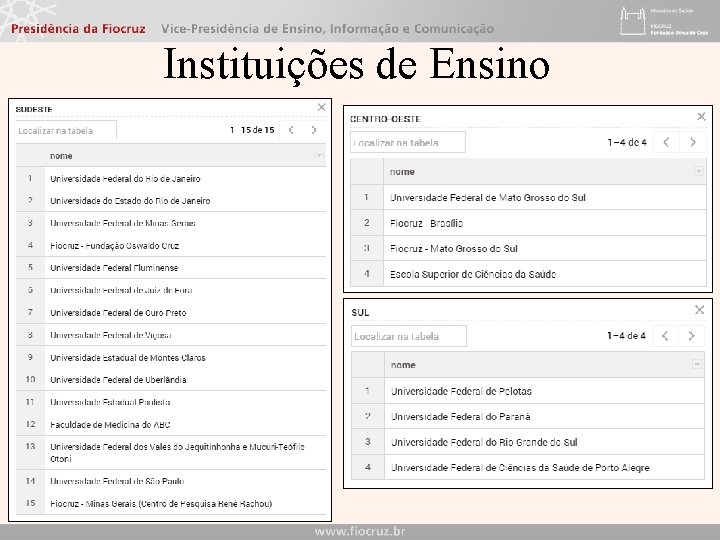Close the CENTRO-OESTE table panel

[701, 117]
